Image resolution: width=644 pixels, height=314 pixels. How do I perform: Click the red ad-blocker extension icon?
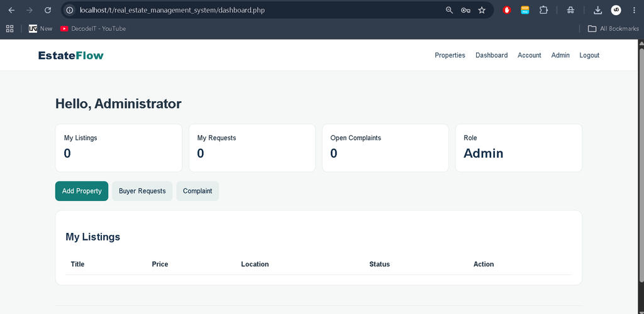507,10
